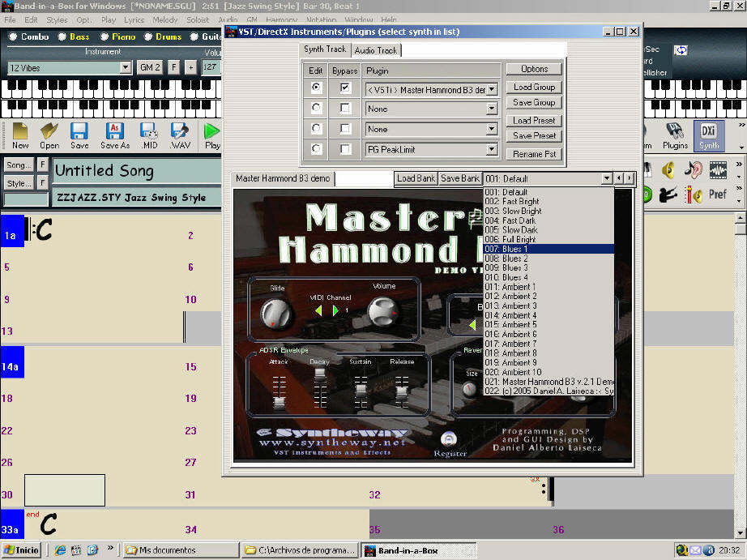Click Load Bank button
The width and height of the screenshot is (747, 560).
(416, 178)
